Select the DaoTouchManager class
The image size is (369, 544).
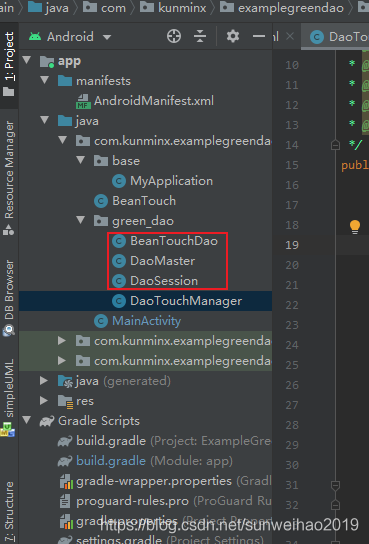186,301
